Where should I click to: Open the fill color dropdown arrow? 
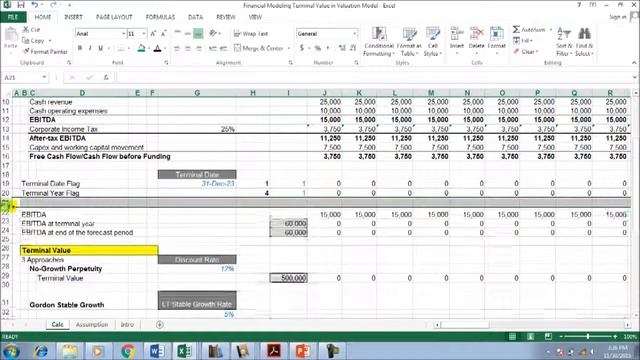149,49
